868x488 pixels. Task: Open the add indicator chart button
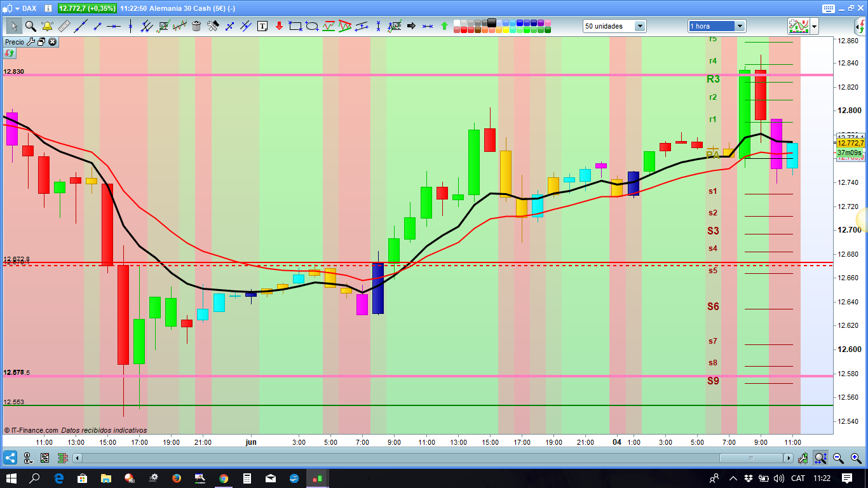[799, 26]
